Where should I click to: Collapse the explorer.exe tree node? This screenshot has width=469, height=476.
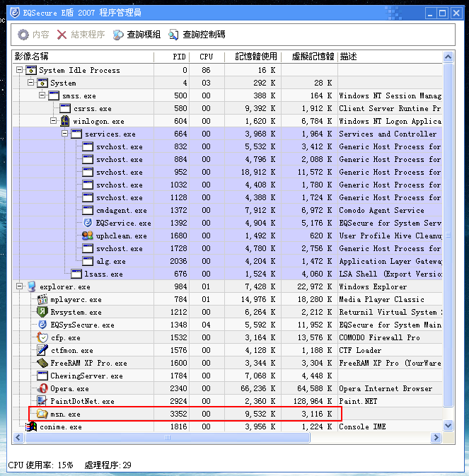pyautogui.click(x=19, y=286)
